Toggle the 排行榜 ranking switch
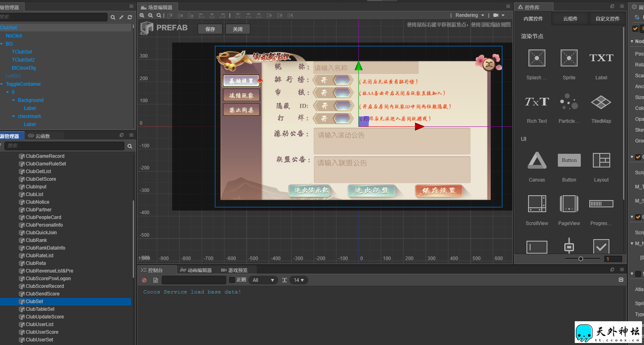Screen dimensions: 644x345 coord(333,80)
